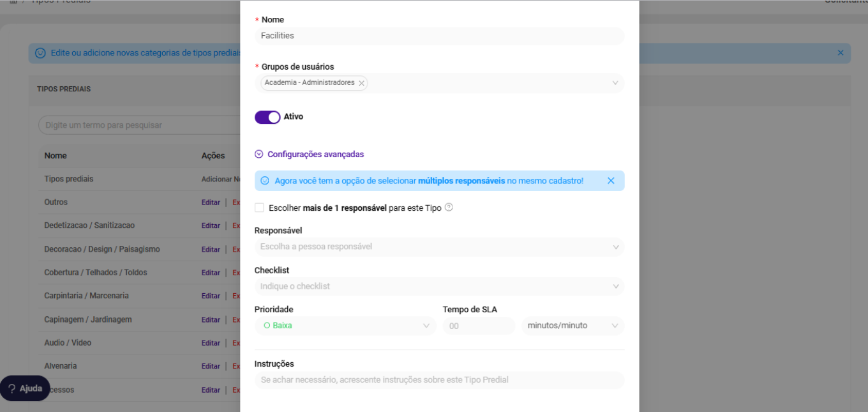This screenshot has width=868, height=412.
Task: Open the Ajuda help widget
Action: tap(25, 388)
